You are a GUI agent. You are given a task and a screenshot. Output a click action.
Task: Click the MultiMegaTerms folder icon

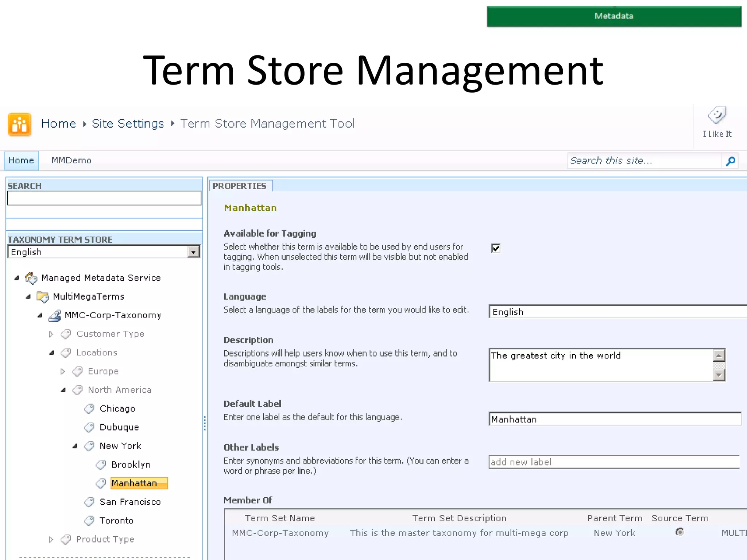click(x=43, y=297)
